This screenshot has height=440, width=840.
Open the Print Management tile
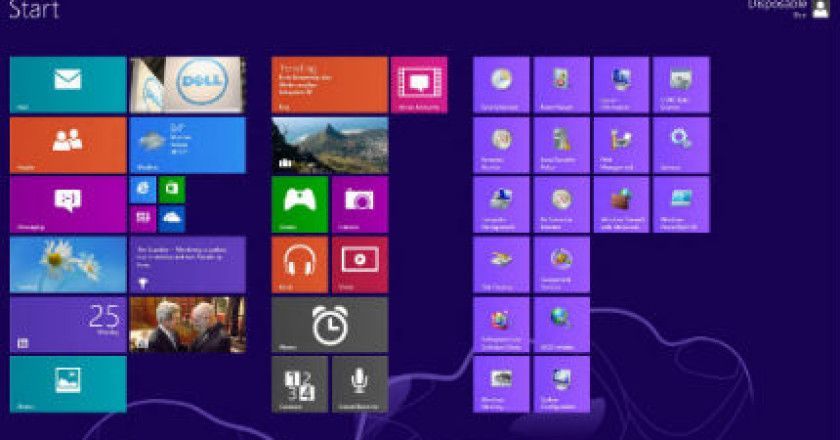coord(621,145)
